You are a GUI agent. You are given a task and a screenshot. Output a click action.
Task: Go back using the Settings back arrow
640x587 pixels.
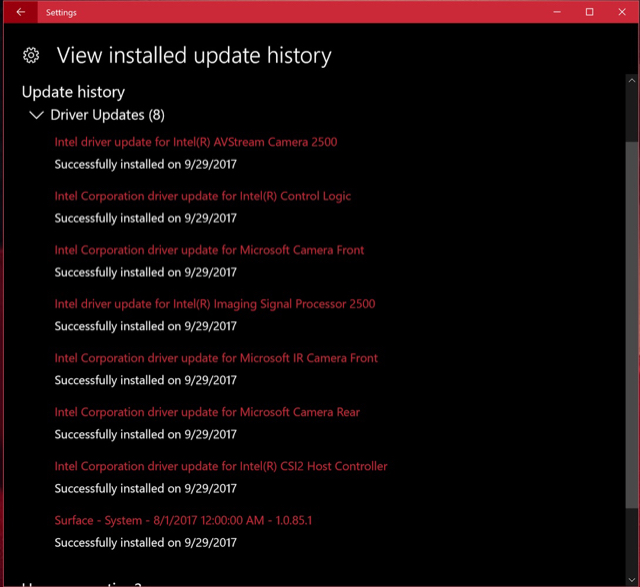(20, 12)
